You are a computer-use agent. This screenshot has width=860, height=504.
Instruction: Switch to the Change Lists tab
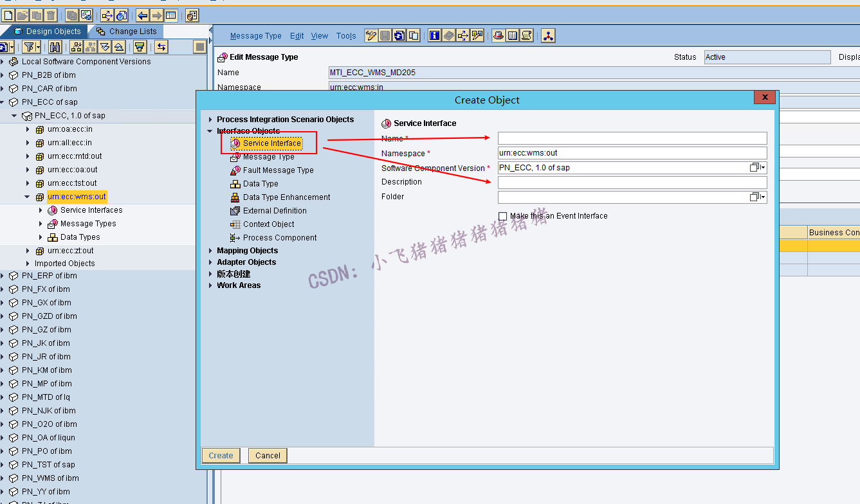(125, 31)
